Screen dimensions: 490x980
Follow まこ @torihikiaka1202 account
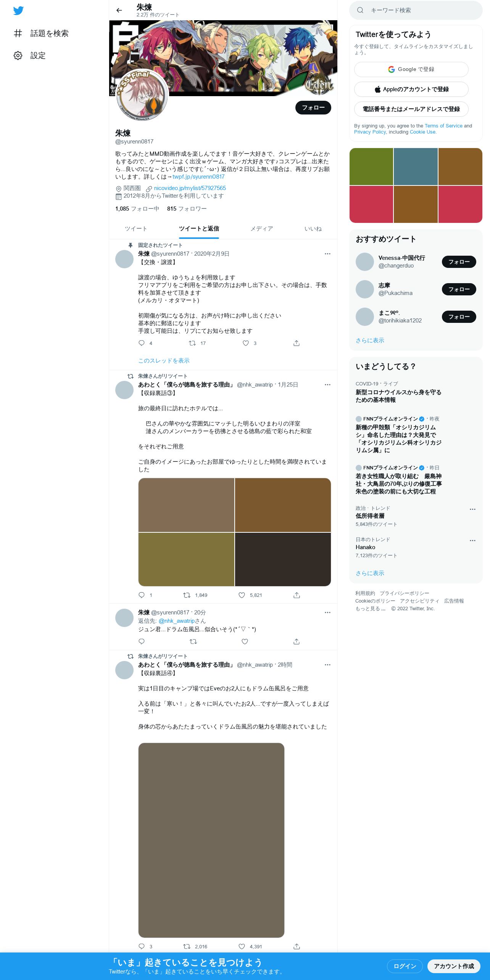coord(459,317)
